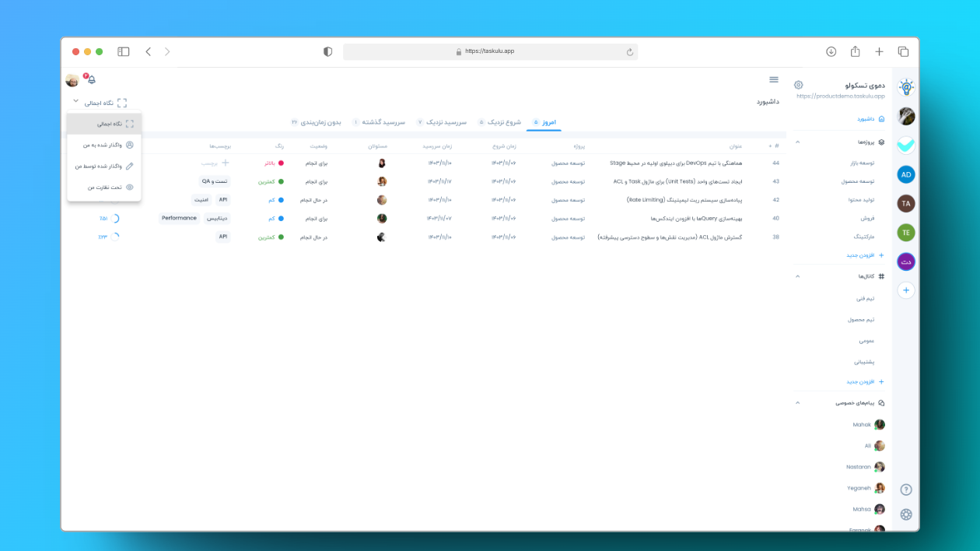
Task: Open the notifications bell
Action: [92, 80]
